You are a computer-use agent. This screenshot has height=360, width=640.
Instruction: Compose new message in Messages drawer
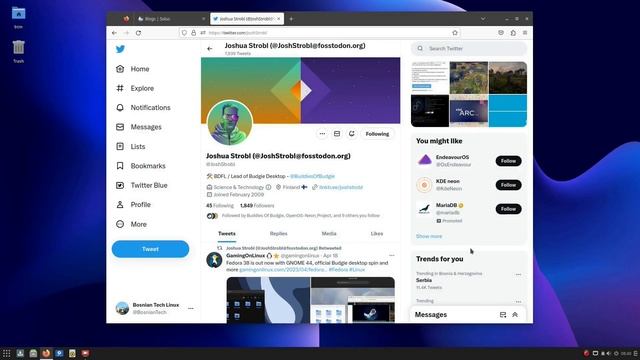click(x=503, y=315)
